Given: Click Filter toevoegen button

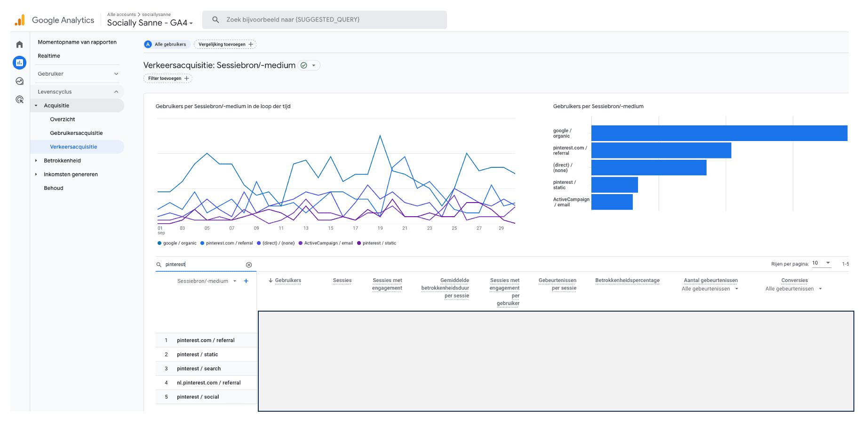Looking at the screenshot, I should tap(168, 78).
